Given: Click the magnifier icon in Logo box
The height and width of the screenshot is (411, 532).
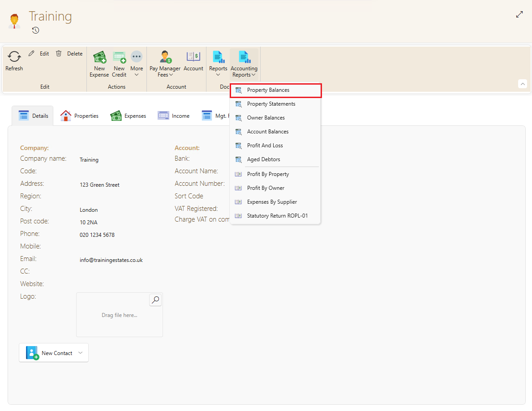Looking at the screenshot, I should (x=155, y=300).
